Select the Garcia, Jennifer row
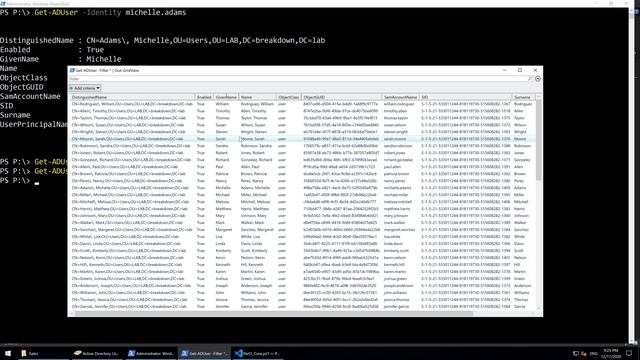This screenshot has height=360, width=640. (x=302, y=306)
